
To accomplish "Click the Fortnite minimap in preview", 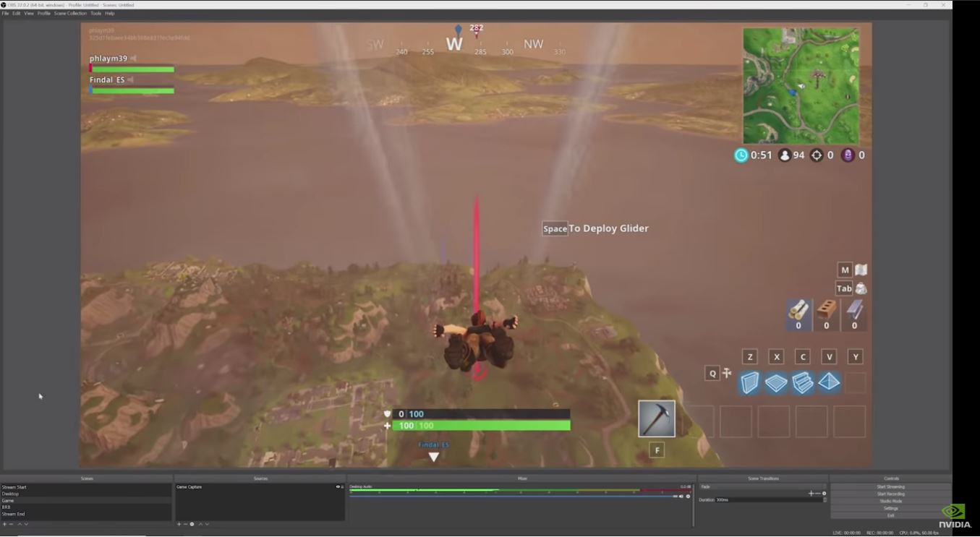I will pyautogui.click(x=801, y=86).
